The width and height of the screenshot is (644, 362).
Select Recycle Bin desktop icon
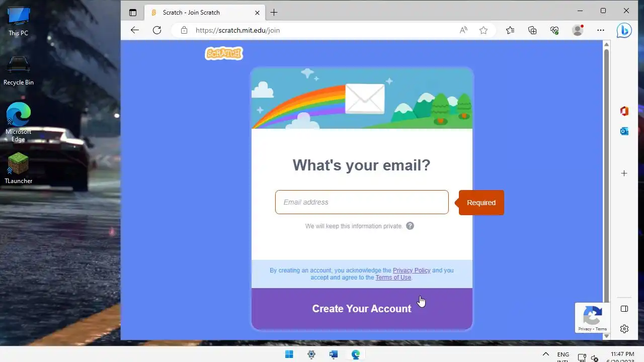[x=19, y=70]
